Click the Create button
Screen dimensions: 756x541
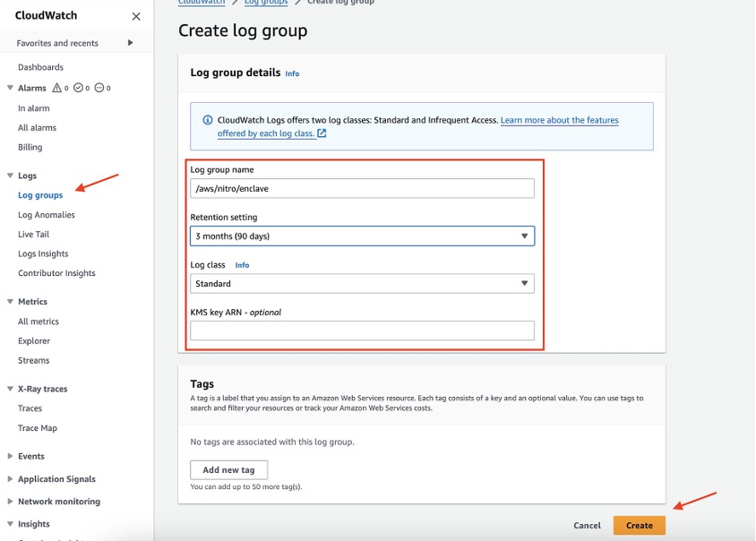638,525
